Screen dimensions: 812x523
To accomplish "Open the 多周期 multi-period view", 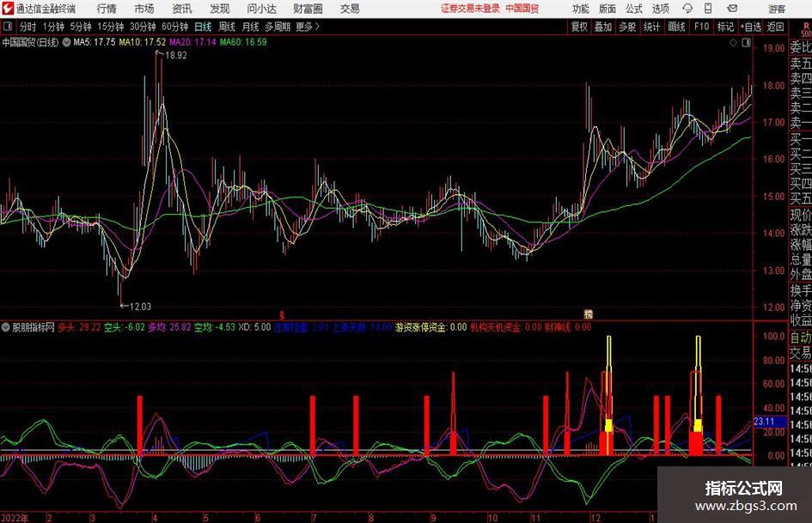I will click(278, 27).
